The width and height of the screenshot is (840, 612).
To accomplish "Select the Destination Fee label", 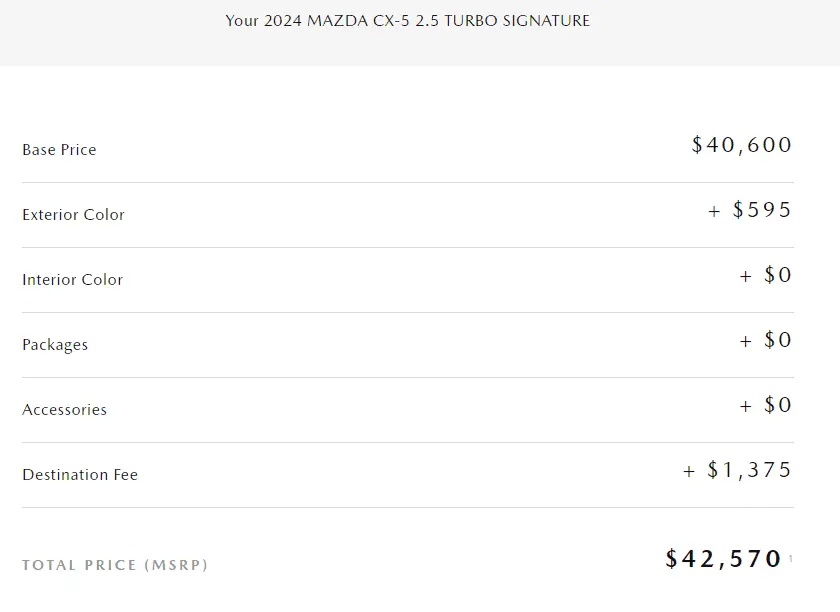I will (x=80, y=475).
